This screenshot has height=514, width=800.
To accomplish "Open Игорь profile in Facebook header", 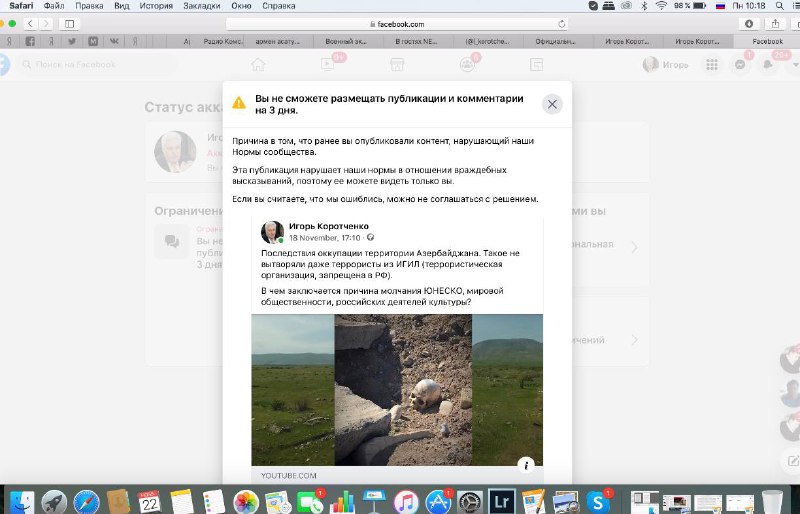I will click(x=665, y=65).
